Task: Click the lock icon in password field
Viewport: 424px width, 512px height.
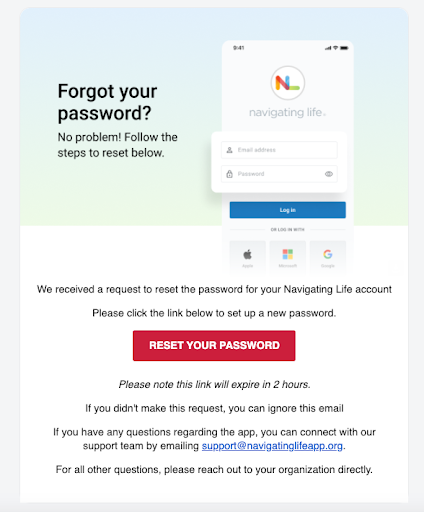Action: tap(229, 174)
